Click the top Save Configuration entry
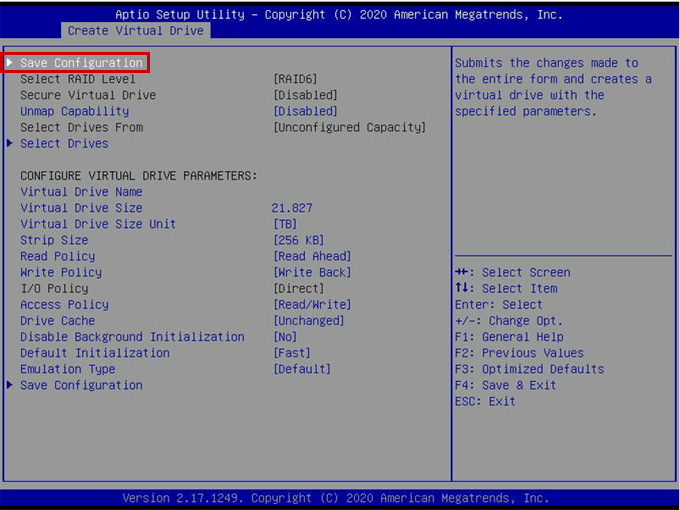Viewport: 680px width, 510px height. click(x=80, y=63)
